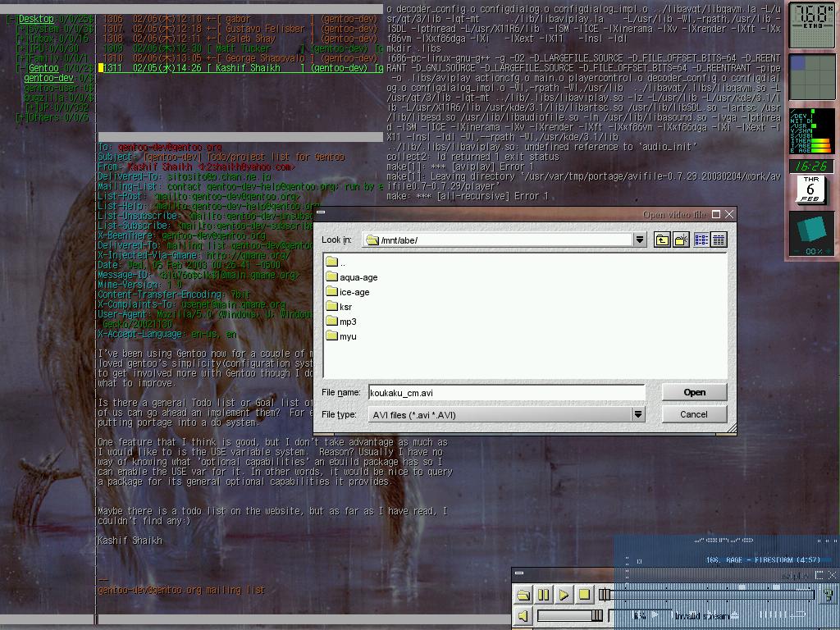The image size is (840, 630).
Task: Collapse the Desktop folder tree node
Action: click(x=11, y=20)
